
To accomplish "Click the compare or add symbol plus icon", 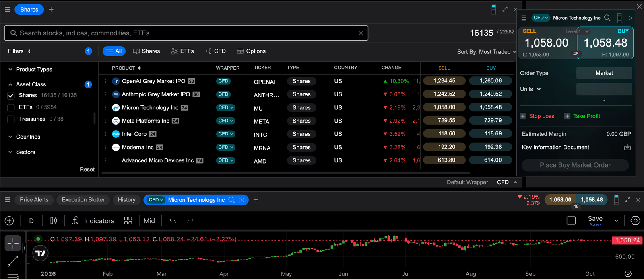I will pyautogui.click(x=9, y=221).
